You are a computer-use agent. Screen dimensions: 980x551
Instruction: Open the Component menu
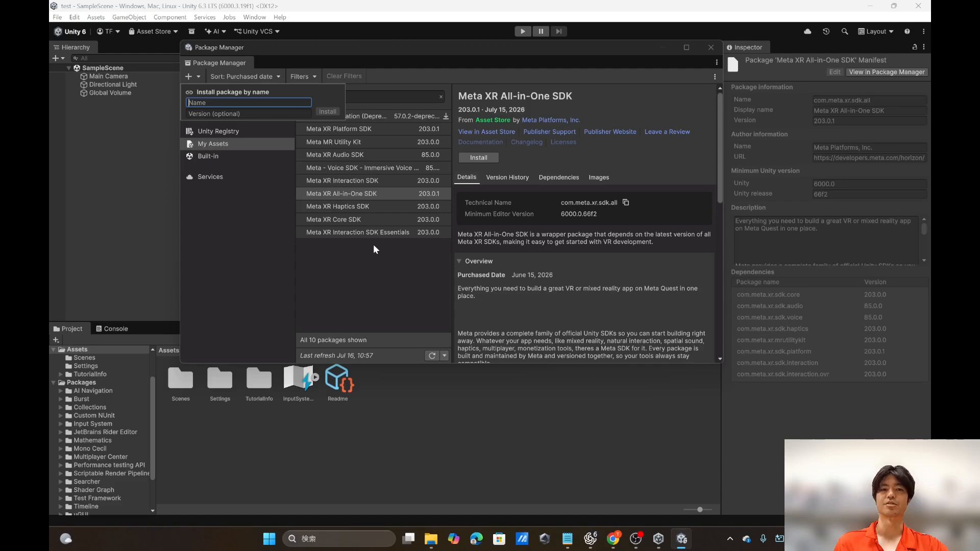coord(170,17)
